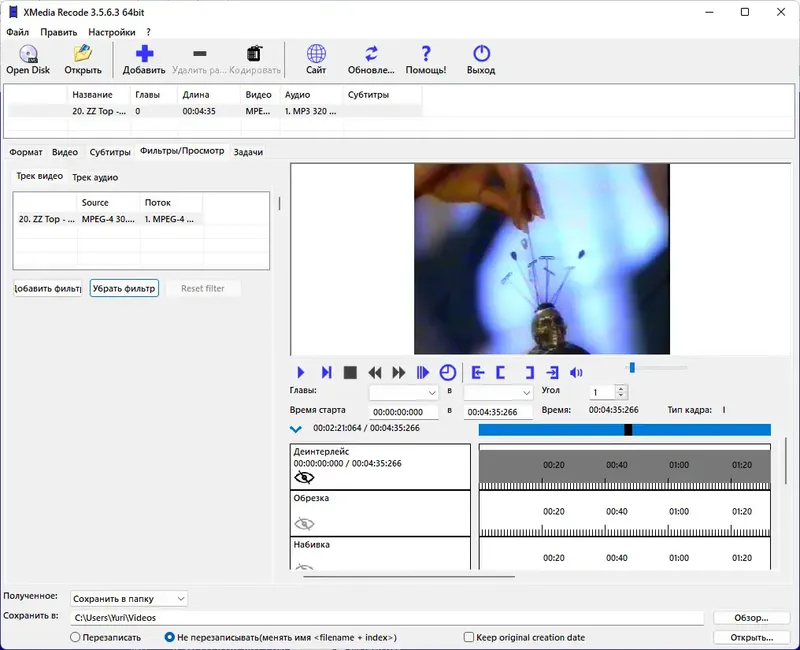
Task: Click the fast-forward double arrow button
Action: click(399, 373)
